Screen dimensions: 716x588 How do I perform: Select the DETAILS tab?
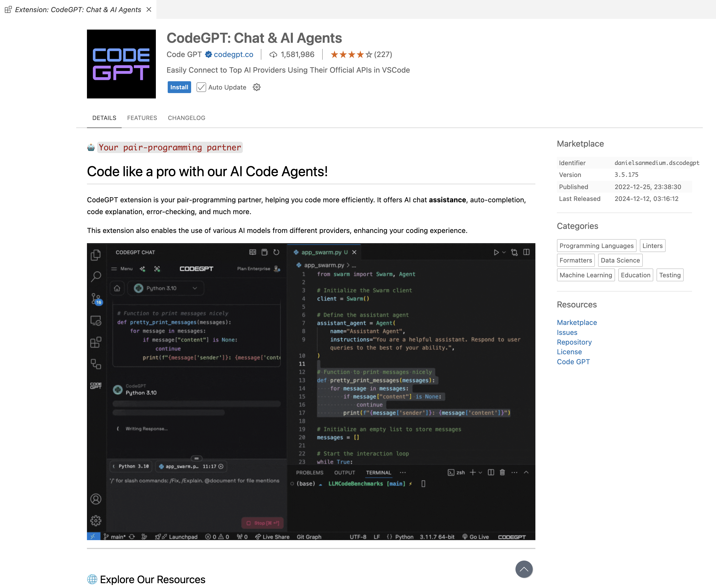coord(104,118)
